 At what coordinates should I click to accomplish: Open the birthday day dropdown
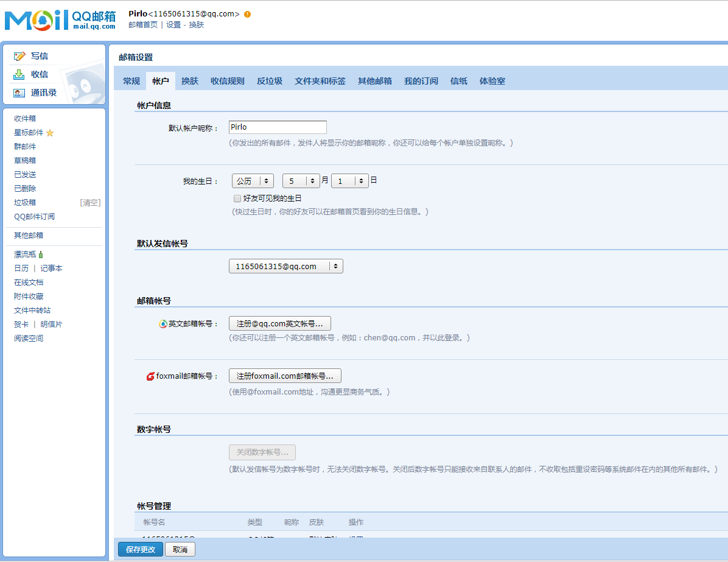349,181
